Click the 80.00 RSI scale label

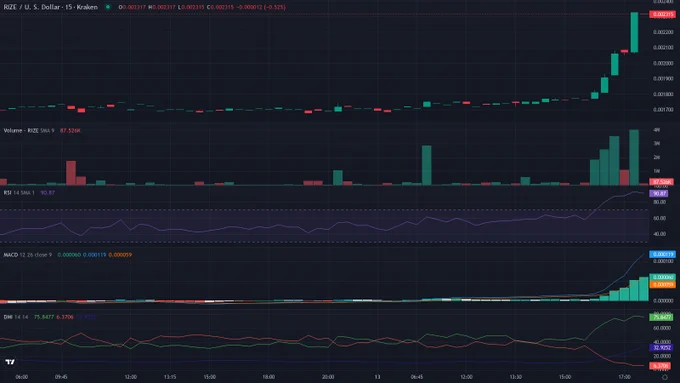(660, 202)
